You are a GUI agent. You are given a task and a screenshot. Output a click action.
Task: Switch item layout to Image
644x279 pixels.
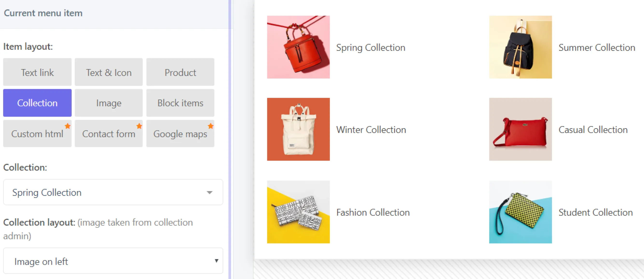coord(109,103)
